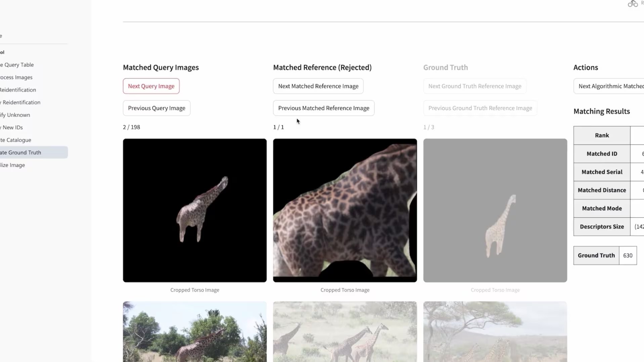Click the Matched ID row header
Screen dimensions: 644x362
click(602, 154)
